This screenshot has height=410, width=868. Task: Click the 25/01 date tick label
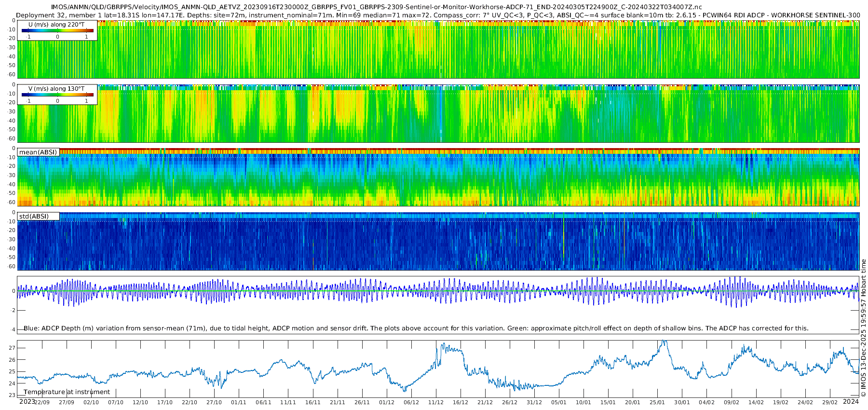[657, 402]
